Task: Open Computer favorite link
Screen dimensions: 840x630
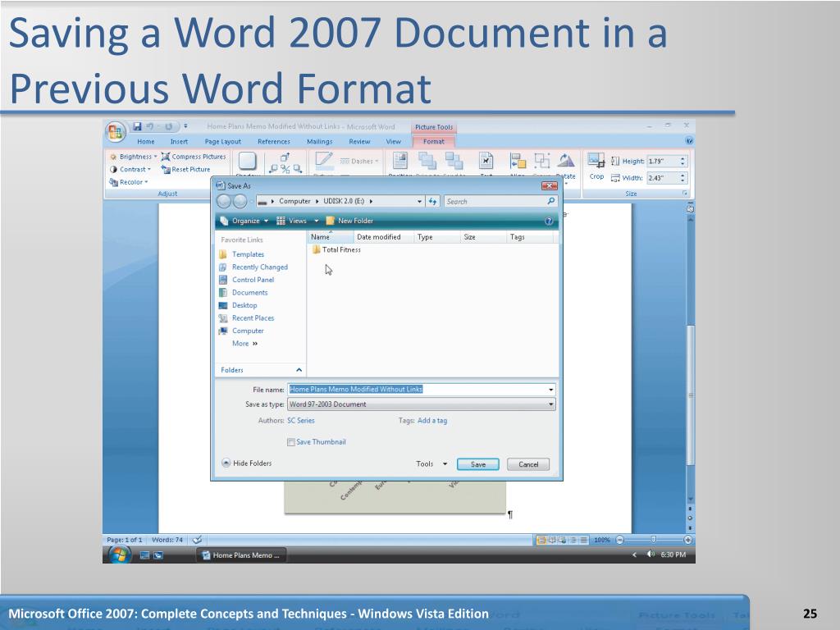Action: click(x=248, y=331)
